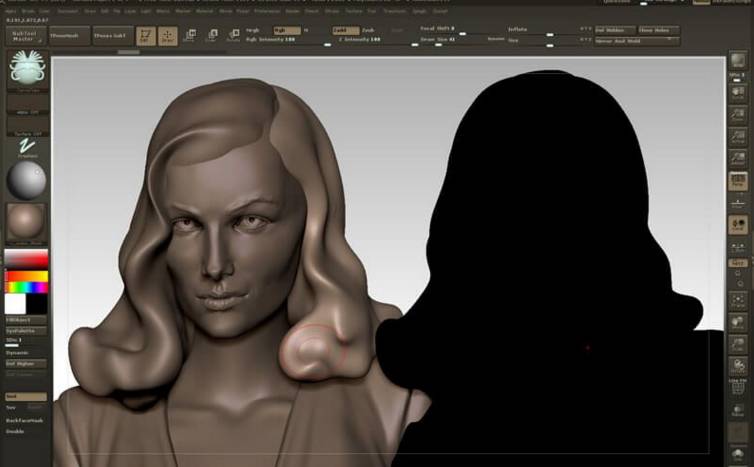754x467 pixels.
Task: Open the Freehand stroke type selector
Action: pos(27,147)
